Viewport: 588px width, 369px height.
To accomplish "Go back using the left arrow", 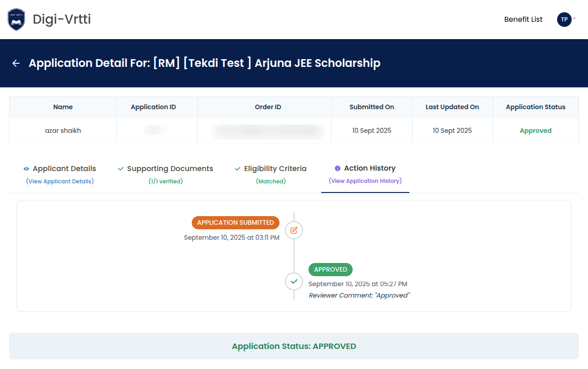I will coord(16,63).
